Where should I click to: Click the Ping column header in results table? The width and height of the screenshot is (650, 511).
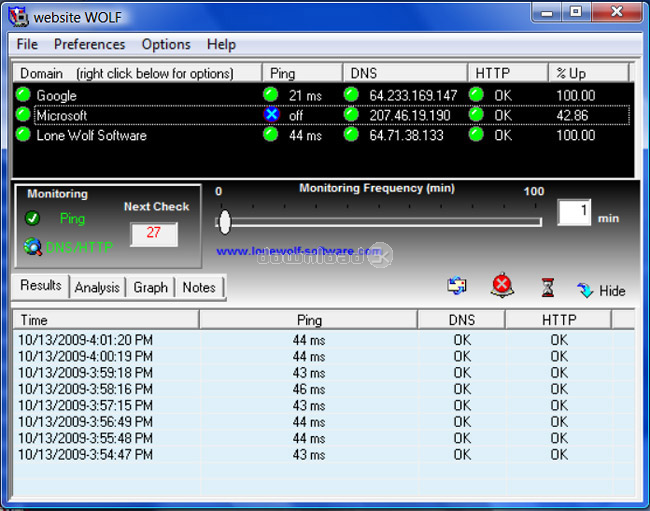(x=308, y=320)
